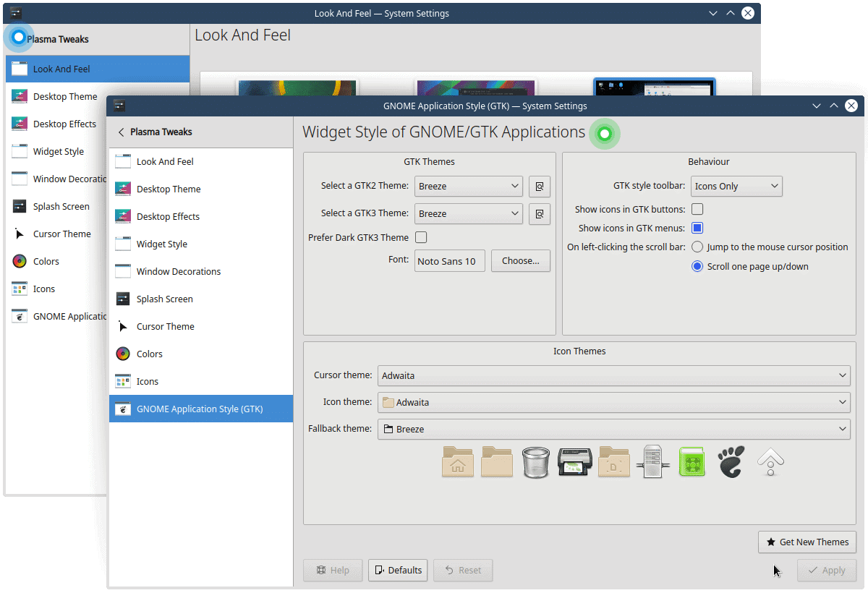Open the GTK2 Theme dropdown
The image size is (868, 593).
tap(469, 187)
